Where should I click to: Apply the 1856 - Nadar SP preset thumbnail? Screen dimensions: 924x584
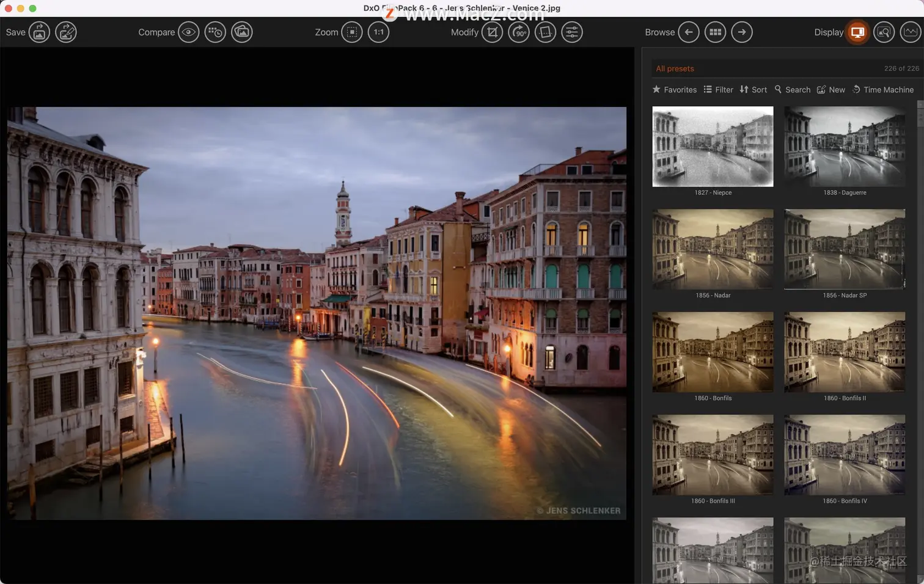tap(845, 249)
